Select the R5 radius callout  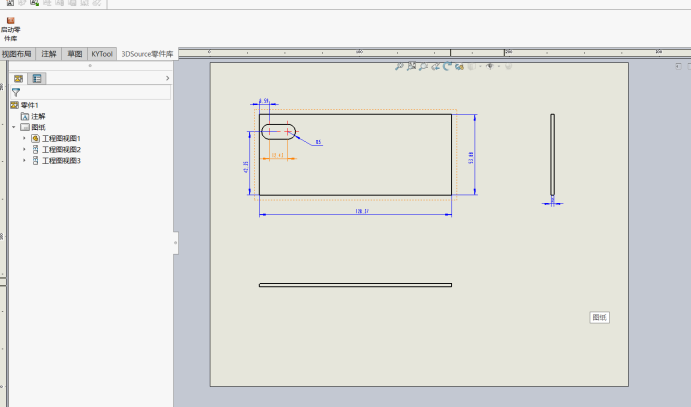click(x=318, y=142)
